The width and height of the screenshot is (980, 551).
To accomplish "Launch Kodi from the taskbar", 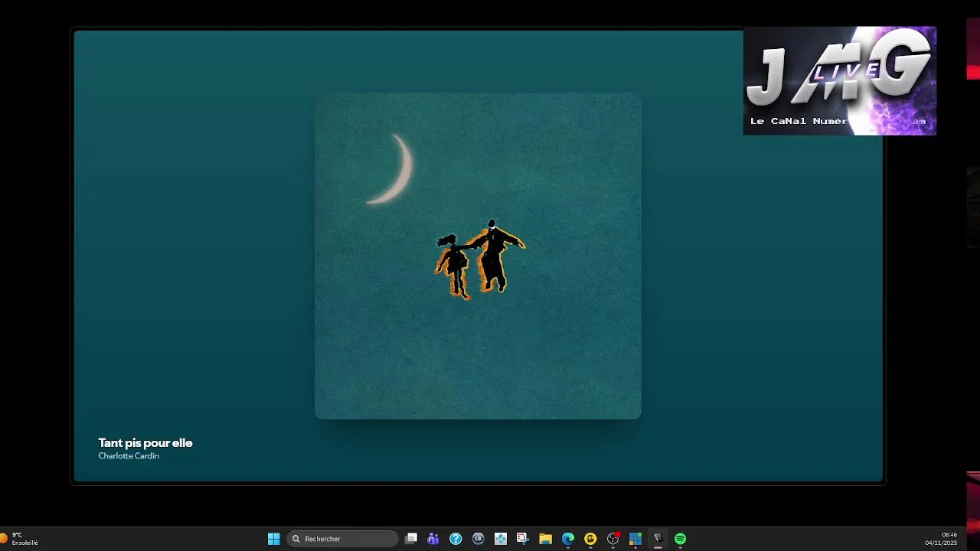I will (501, 539).
